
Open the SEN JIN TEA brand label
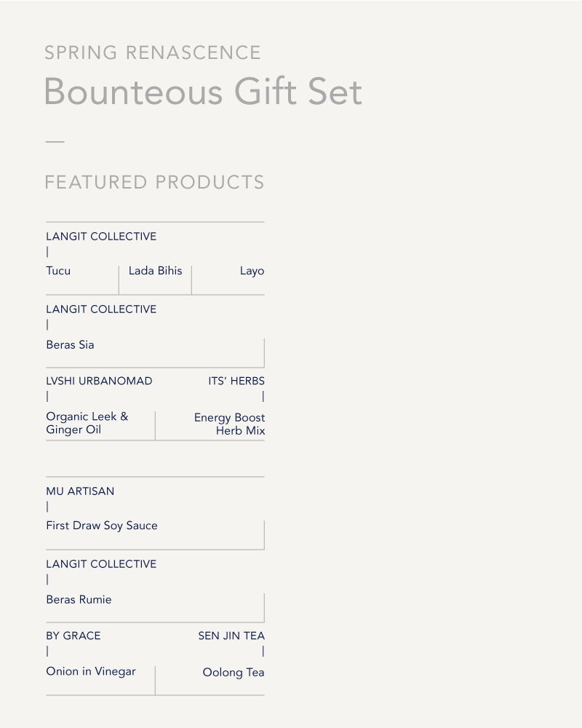[x=231, y=636]
